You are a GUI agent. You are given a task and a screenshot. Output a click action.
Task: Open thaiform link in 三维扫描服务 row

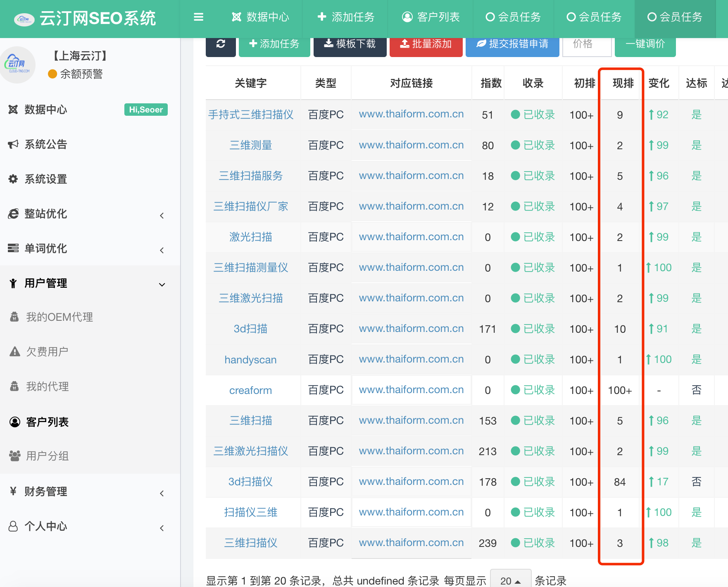pyautogui.click(x=412, y=175)
